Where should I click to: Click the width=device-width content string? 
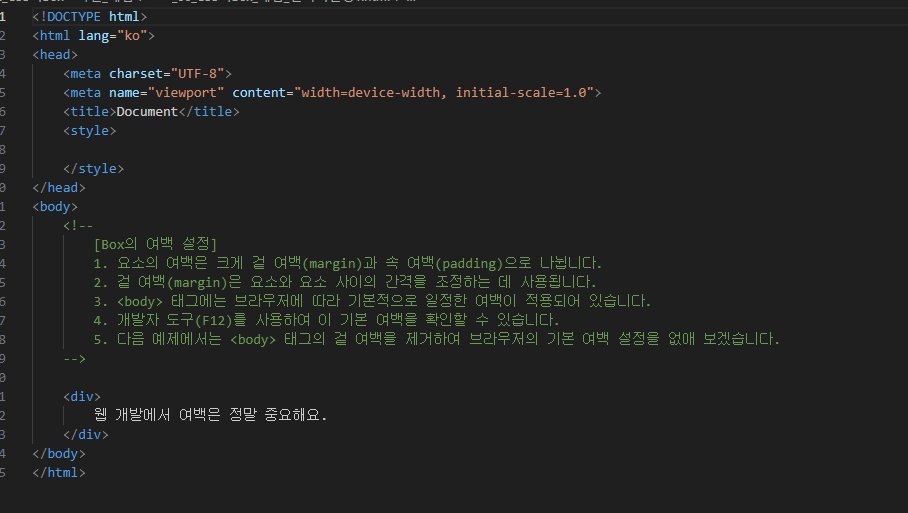point(444,93)
